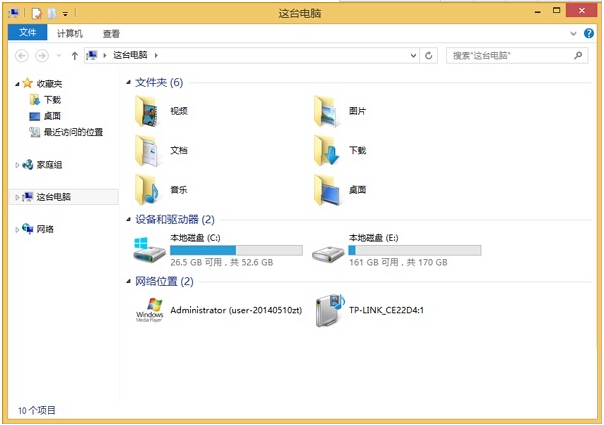Switch to the 查看 view ribbon tab
Viewport: 604px width, 425px height.
pyautogui.click(x=111, y=34)
